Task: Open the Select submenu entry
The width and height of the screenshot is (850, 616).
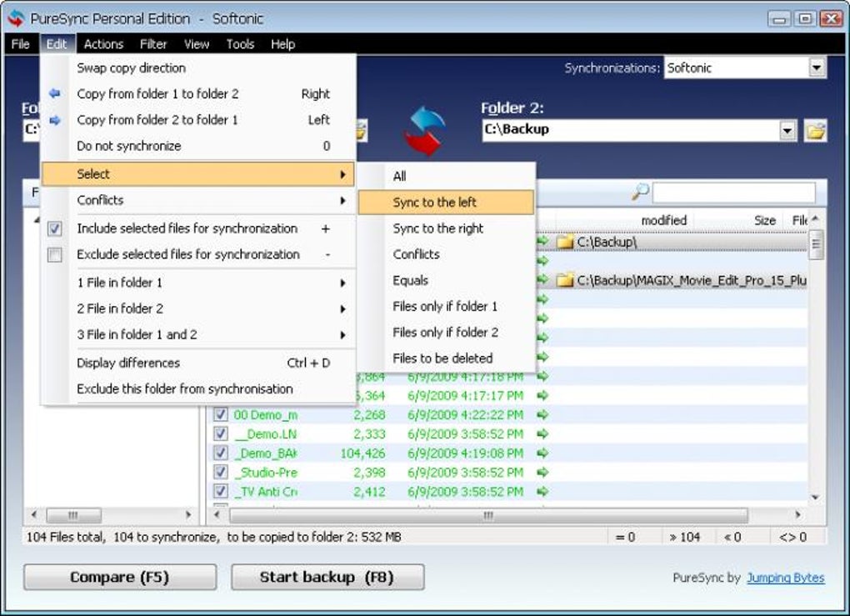Action: tap(197, 174)
